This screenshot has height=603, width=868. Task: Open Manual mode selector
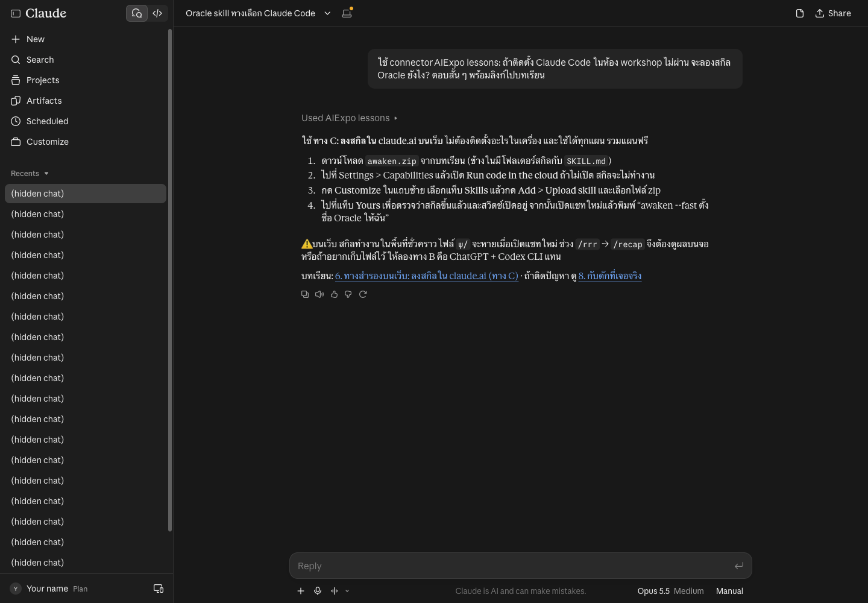pyautogui.click(x=729, y=591)
